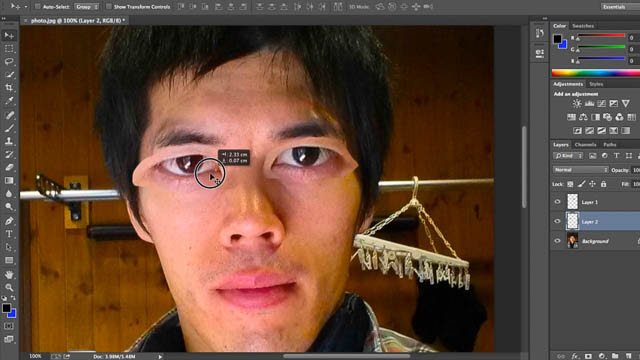
Task: Add a Black & White adjustment
Action: pyautogui.click(x=596, y=118)
